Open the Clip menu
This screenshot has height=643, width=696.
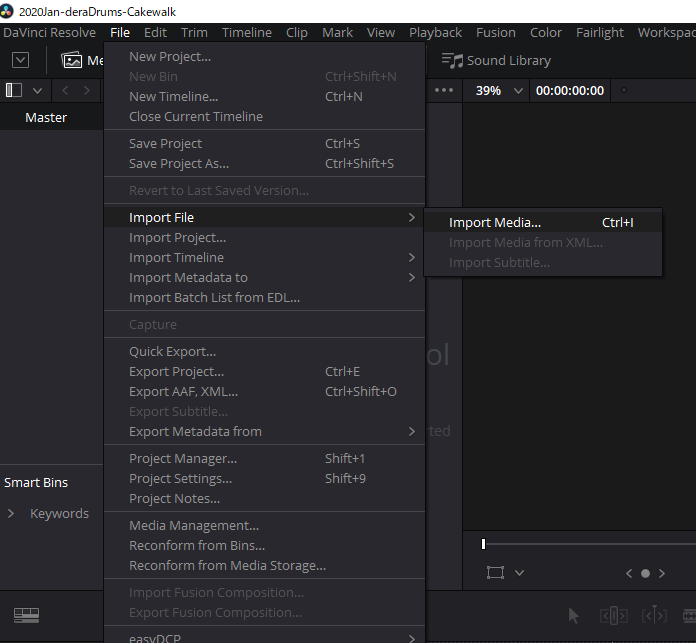pyautogui.click(x=297, y=32)
